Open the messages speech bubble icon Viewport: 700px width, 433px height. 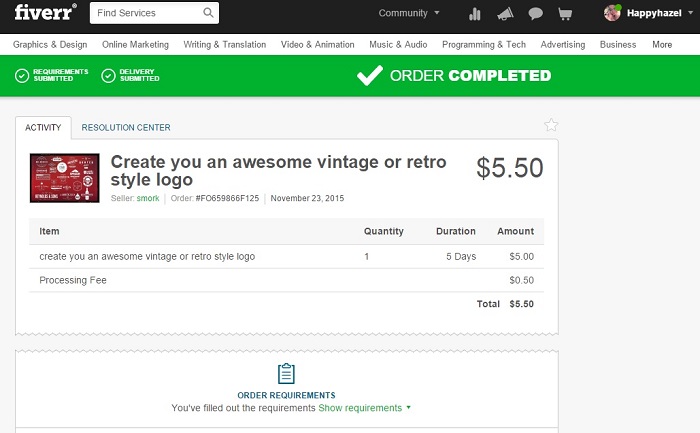click(x=535, y=14)
